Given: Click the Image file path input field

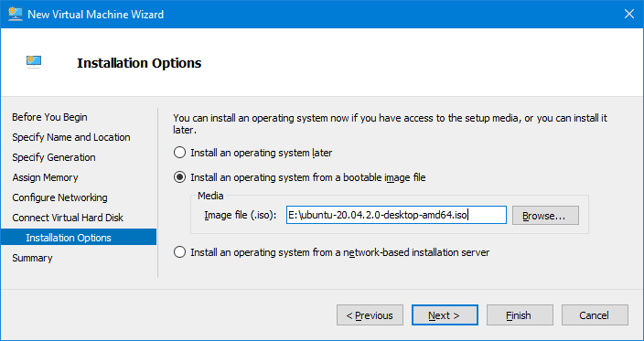Looking at the screenshot, I should pyautogui.click(x=396, y=215).
